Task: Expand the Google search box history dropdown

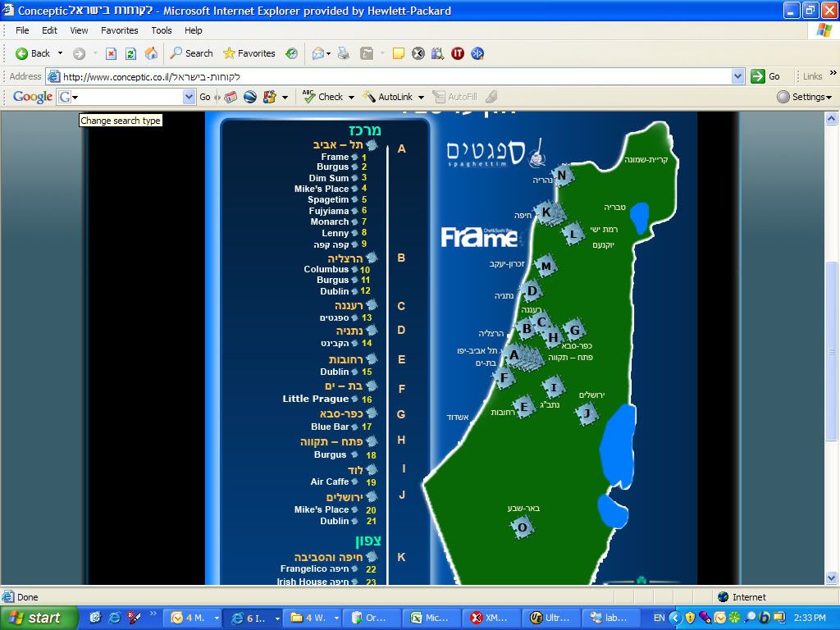Action: [189, 97]
